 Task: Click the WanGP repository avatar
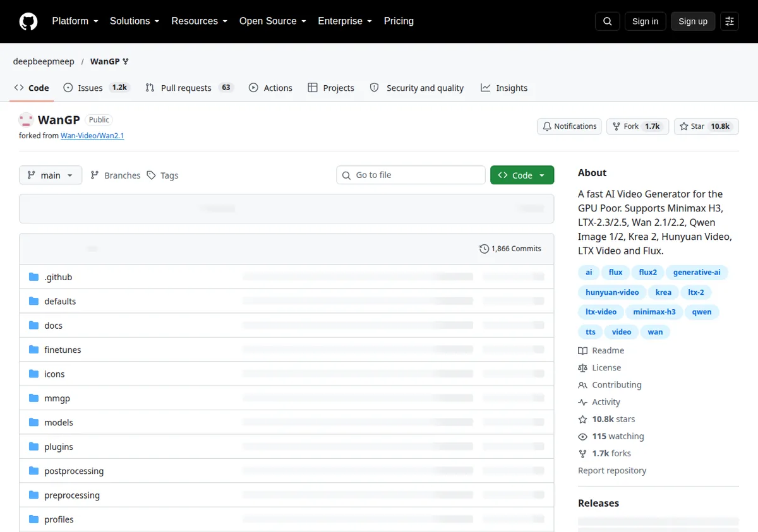(26, 120)
